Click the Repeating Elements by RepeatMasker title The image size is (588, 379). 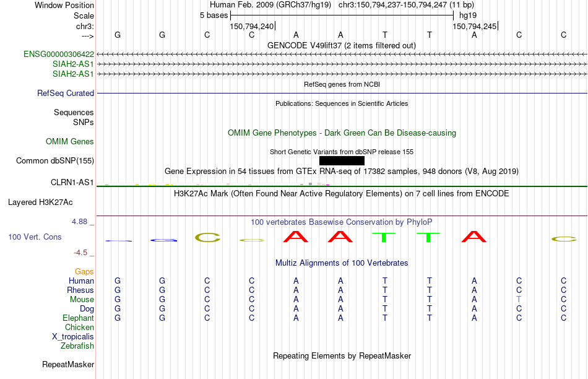[342, 355]
